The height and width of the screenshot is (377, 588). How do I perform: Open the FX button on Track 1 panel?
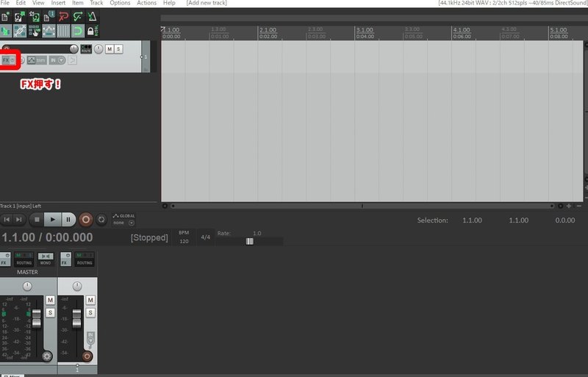coord(8,60)
